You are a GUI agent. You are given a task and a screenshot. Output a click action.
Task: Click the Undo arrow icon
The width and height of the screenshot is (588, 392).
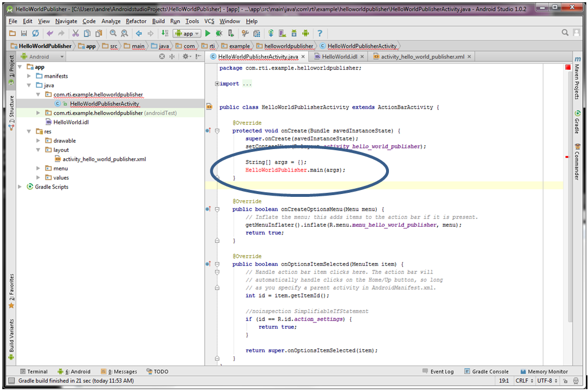pos(49,33)
